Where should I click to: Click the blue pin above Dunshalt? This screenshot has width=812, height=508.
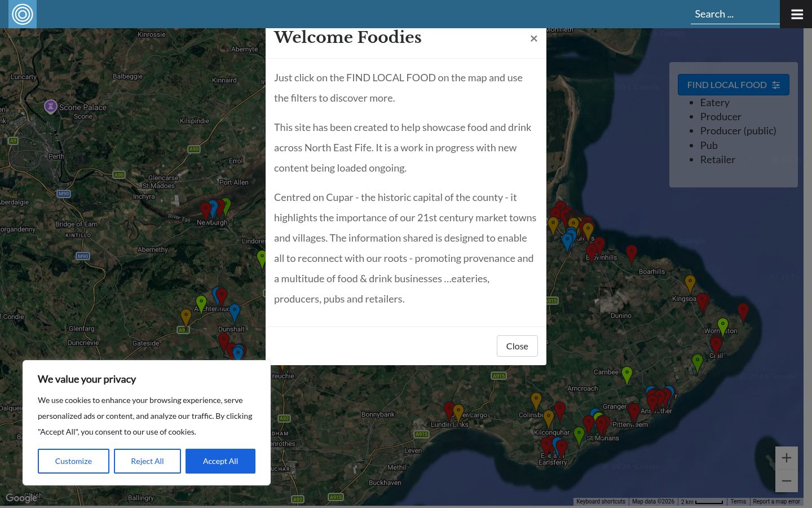coord(235,312)
